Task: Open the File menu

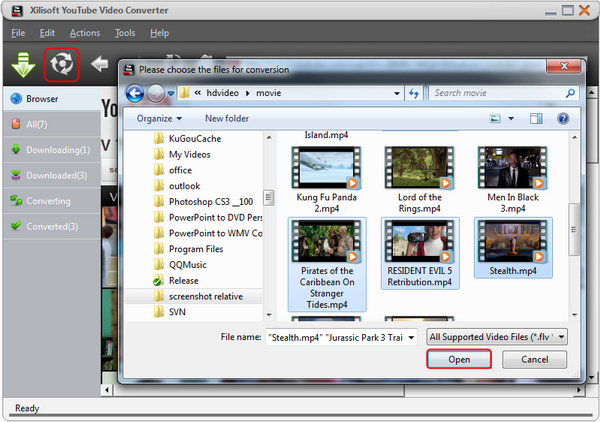Action: pos(18,33)
